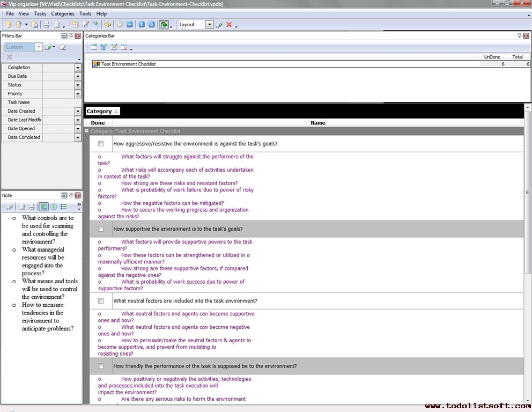Click the bullet list icon in Note toolbar

pos(63,207)
